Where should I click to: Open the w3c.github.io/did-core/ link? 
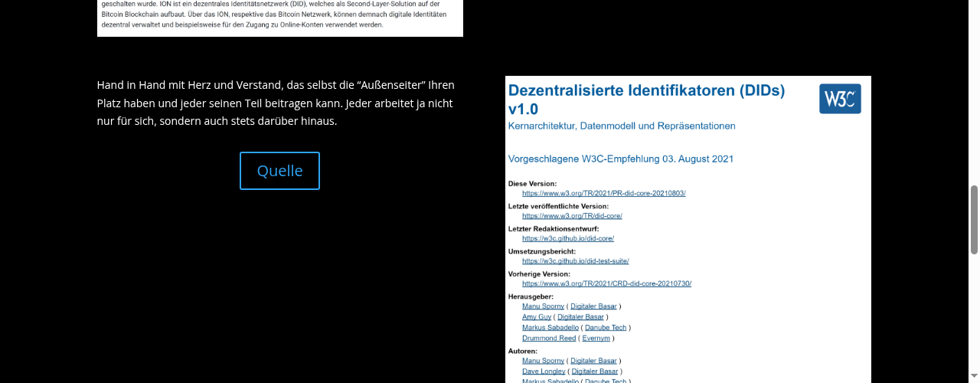(568, 238)
